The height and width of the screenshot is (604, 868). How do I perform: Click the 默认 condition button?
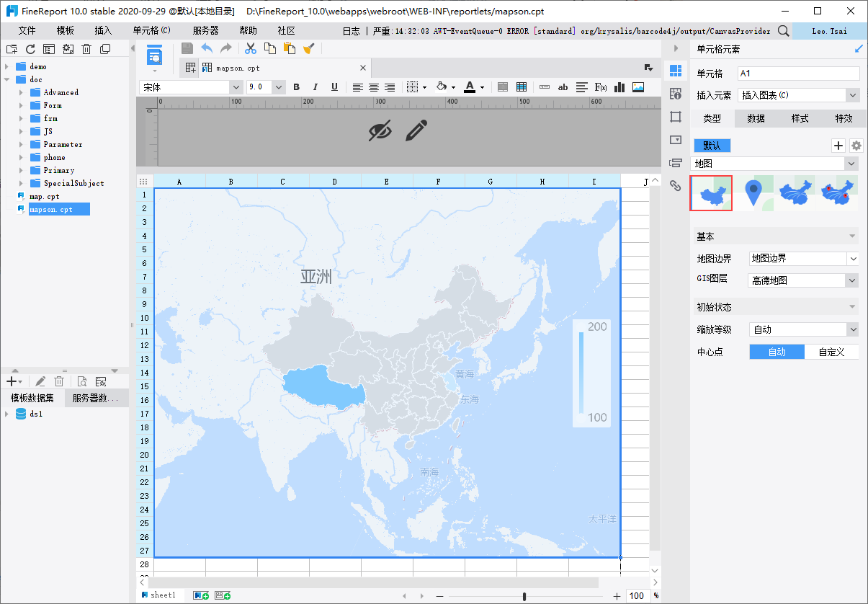point(712,146)
